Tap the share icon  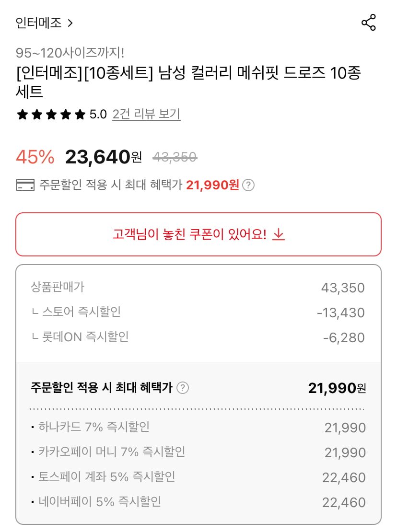[x=368, y=23]
